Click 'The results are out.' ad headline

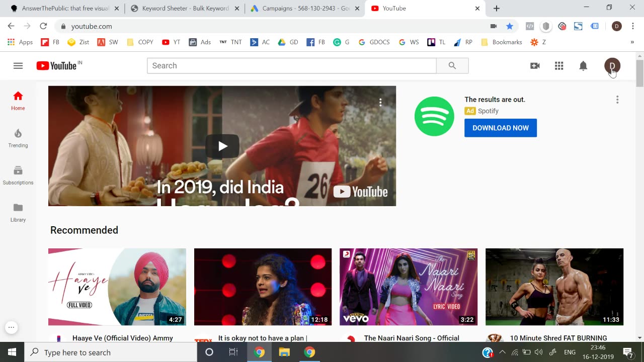(x=495, y=100)
